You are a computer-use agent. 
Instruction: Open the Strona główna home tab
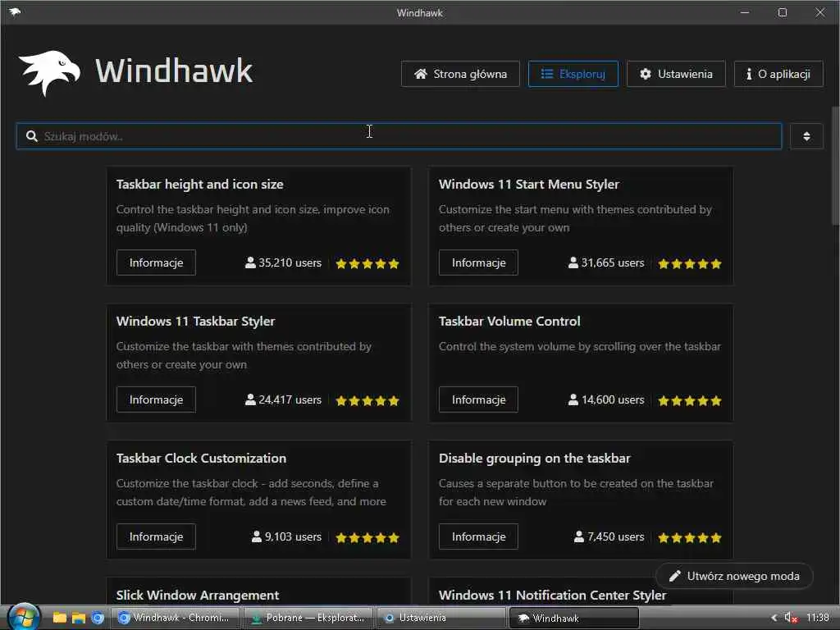coord(460,74)
